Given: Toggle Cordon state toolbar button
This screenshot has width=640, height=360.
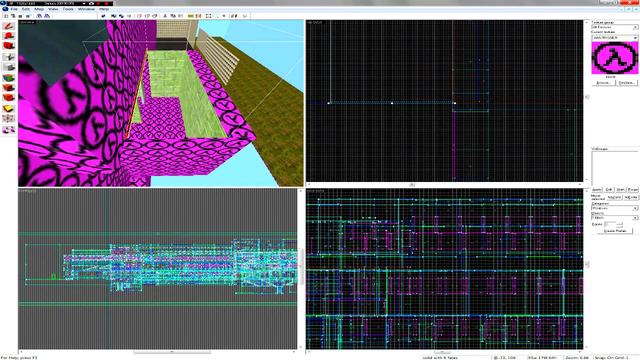Looking at the screenshot, I should [x=191, y=16].
